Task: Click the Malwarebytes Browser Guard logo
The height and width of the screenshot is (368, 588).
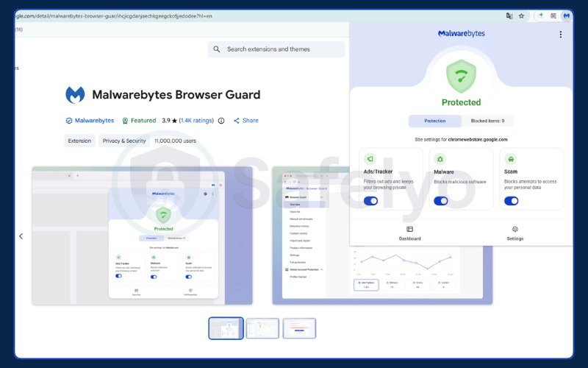Action: point(75,95)
